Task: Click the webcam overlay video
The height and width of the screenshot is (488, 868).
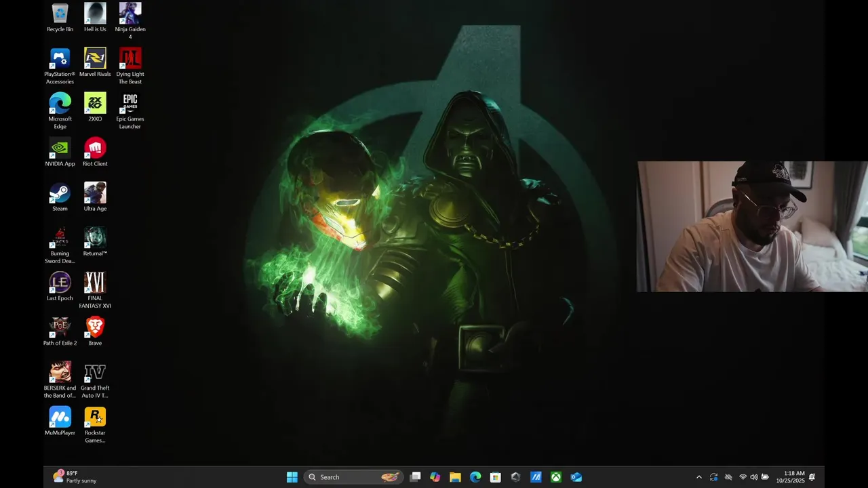Action: coord(752,226)
